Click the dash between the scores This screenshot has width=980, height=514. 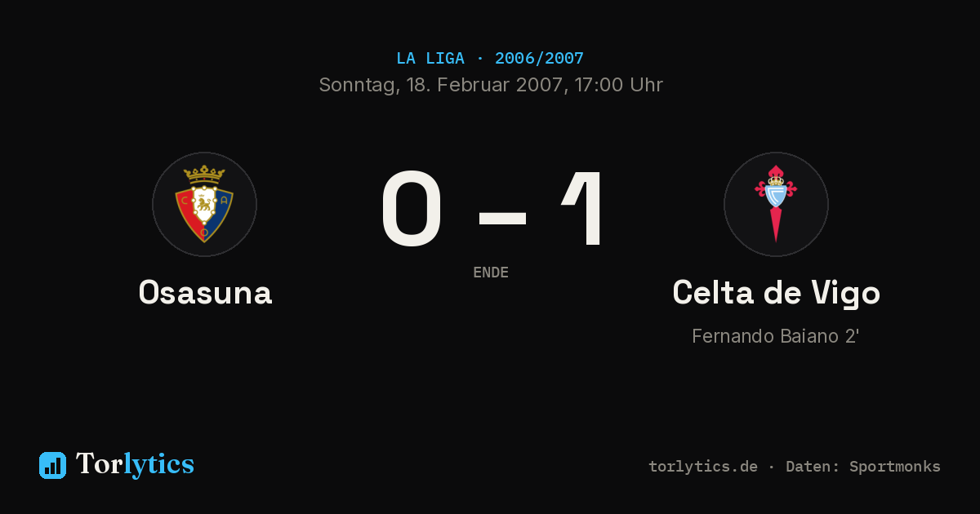501,217
